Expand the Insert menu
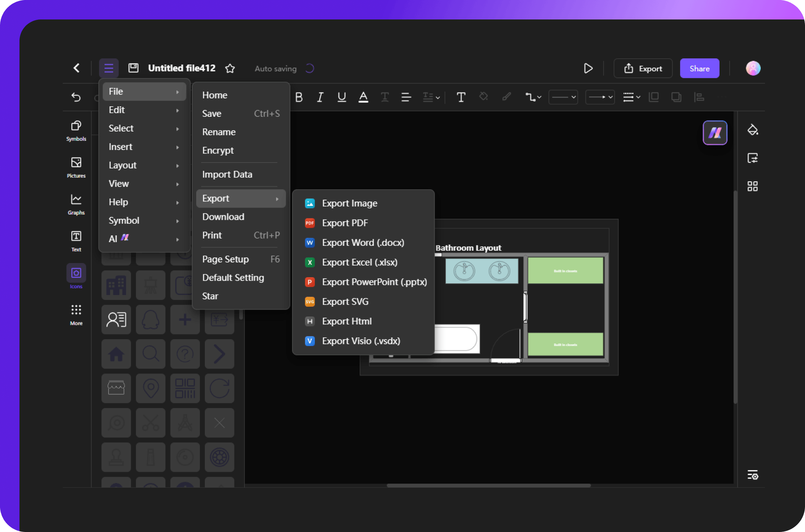 144,147
